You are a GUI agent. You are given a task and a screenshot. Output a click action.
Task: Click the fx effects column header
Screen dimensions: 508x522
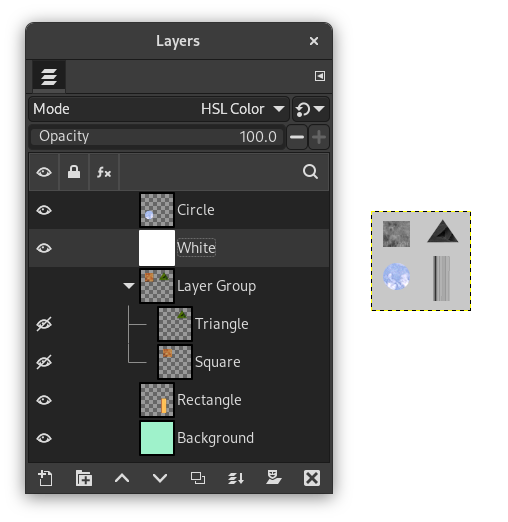[x=104, y=172]
